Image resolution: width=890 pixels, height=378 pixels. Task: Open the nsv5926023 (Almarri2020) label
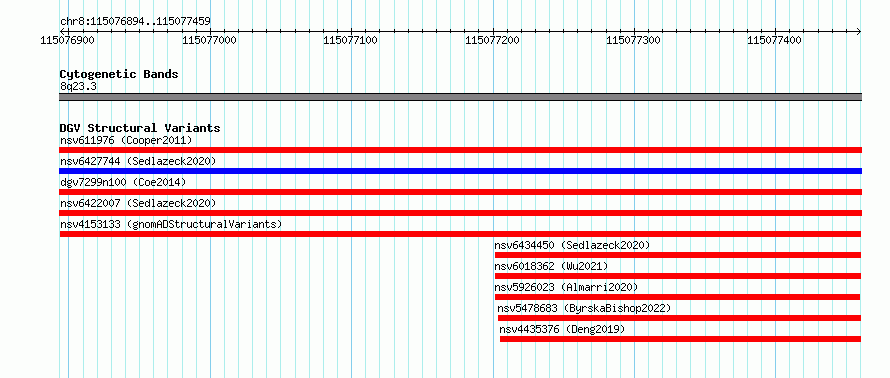point(566,287)
